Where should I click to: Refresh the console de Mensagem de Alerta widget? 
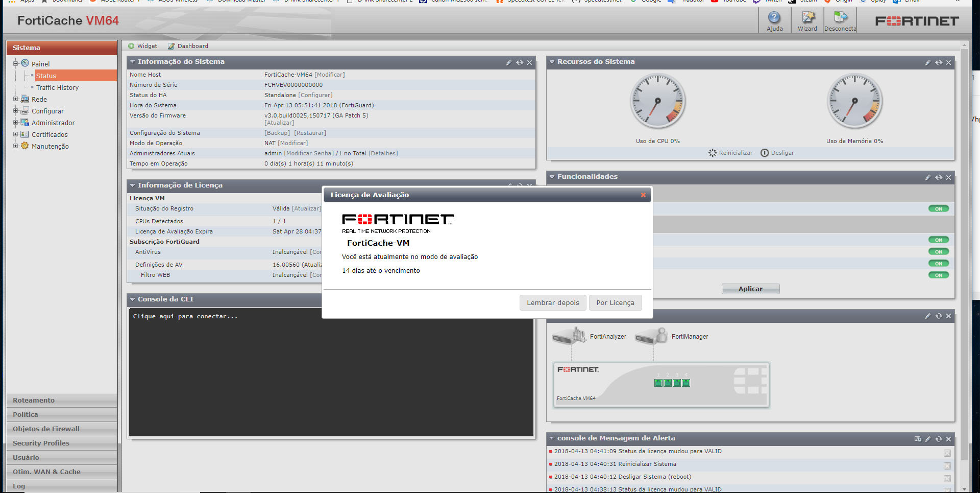(939, 439)
